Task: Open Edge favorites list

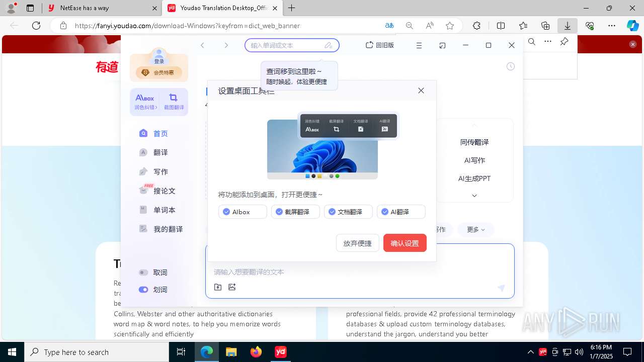Action: (523, 26)
